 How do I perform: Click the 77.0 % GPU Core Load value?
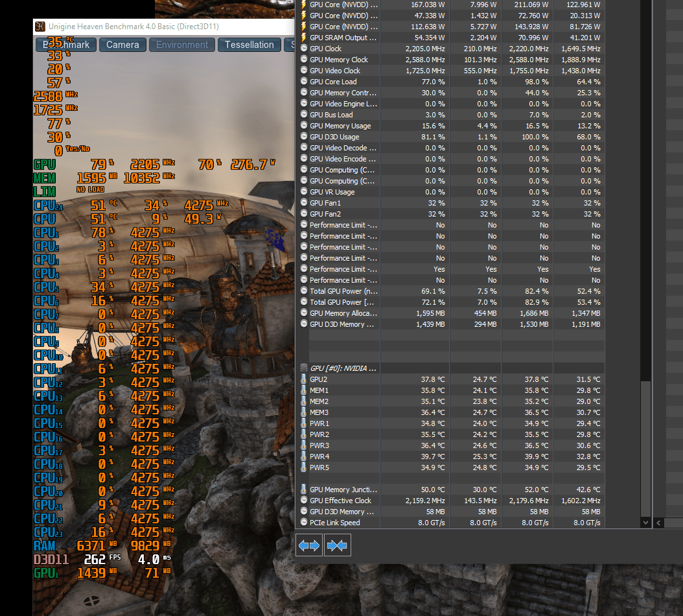tap(433, 82)
